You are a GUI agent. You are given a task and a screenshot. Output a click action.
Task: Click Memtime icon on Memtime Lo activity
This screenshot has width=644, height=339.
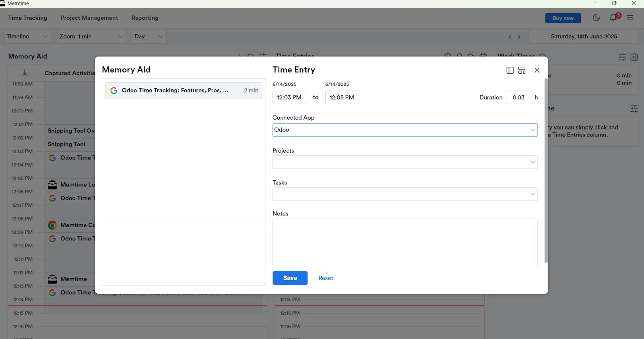click(x=52, y=185)
